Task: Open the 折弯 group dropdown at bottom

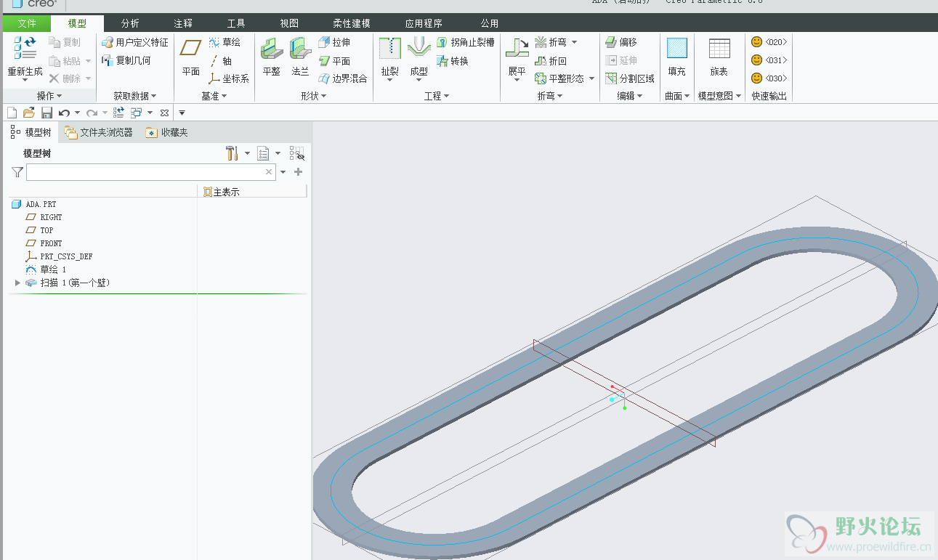Action: [x=550, y=96]
